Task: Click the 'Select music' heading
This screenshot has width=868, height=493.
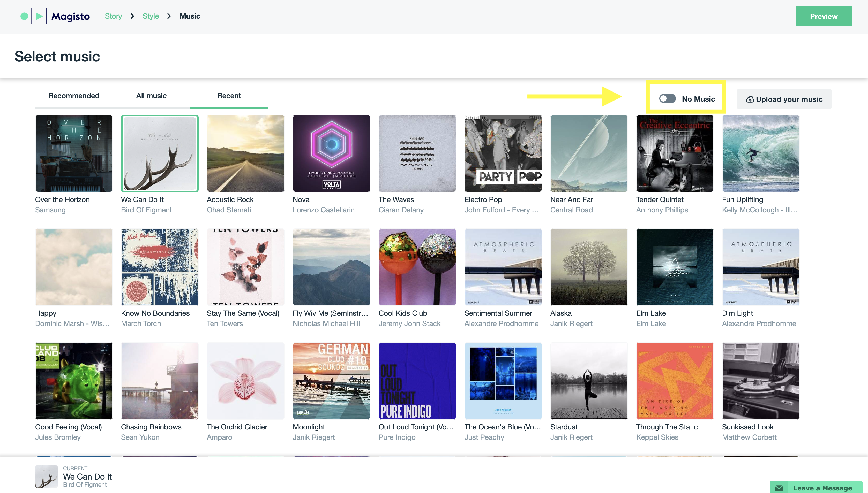Action: pos(57,56)
